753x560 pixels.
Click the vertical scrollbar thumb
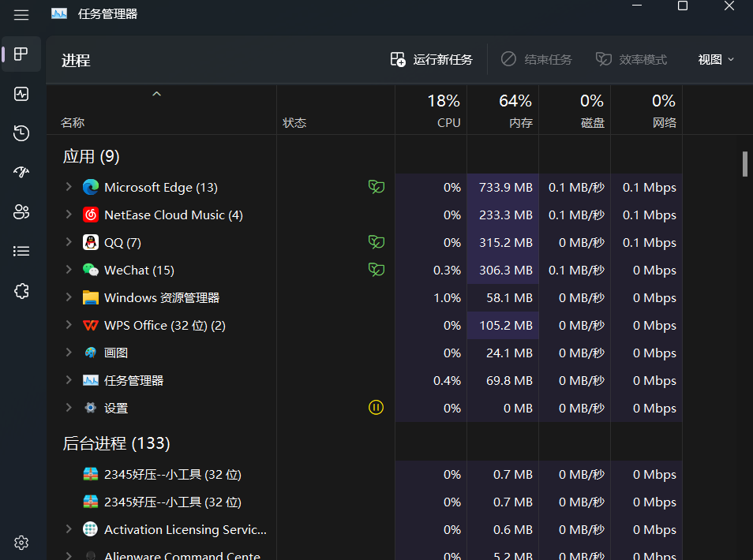745,164
